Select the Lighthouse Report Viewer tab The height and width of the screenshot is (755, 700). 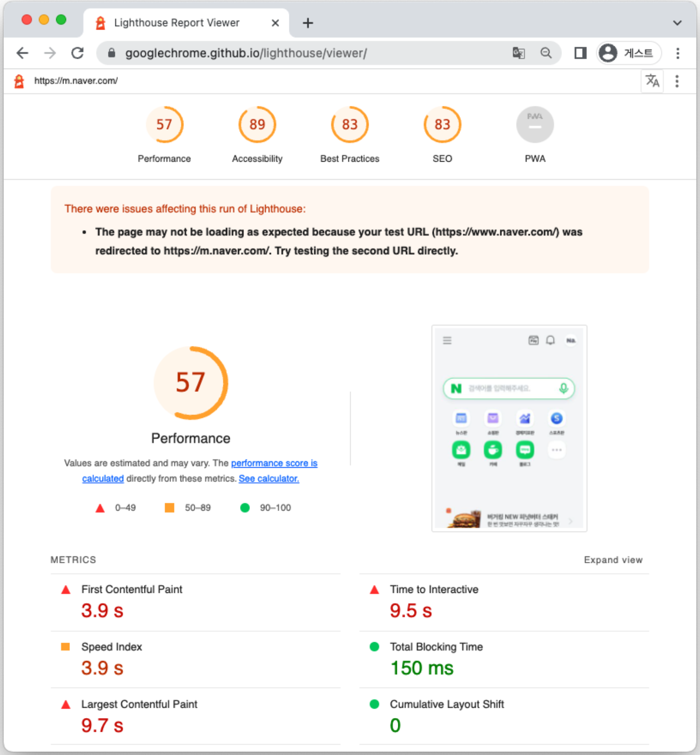point(186,23)
